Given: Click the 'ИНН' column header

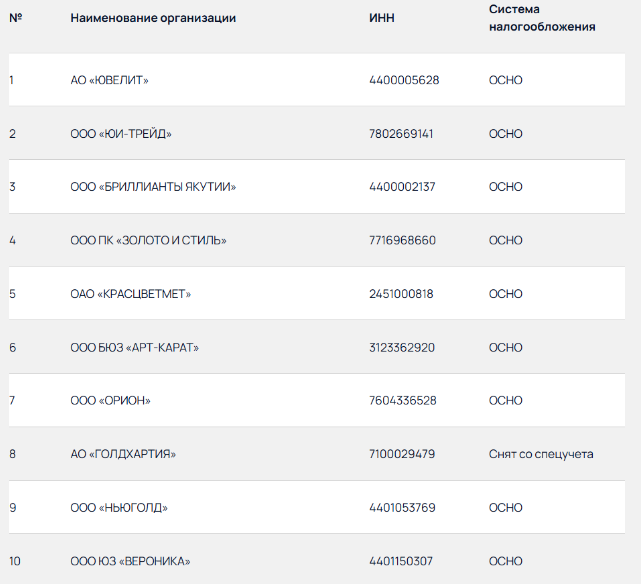Looking at the screenshot, I should 382,18.
